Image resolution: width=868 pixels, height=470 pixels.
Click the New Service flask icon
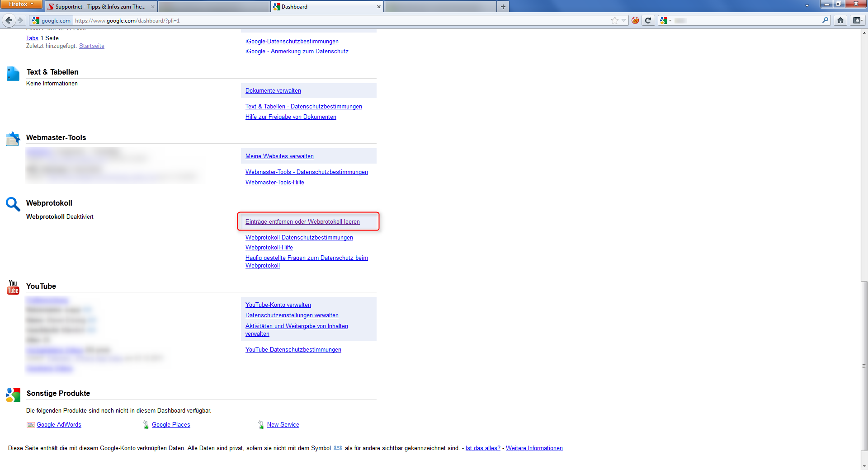(x=261, y=425)
